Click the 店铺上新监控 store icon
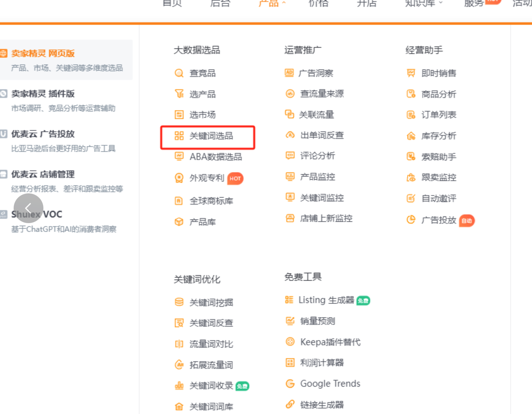Screen dimensions: 532x414 [x=290, y=218]
